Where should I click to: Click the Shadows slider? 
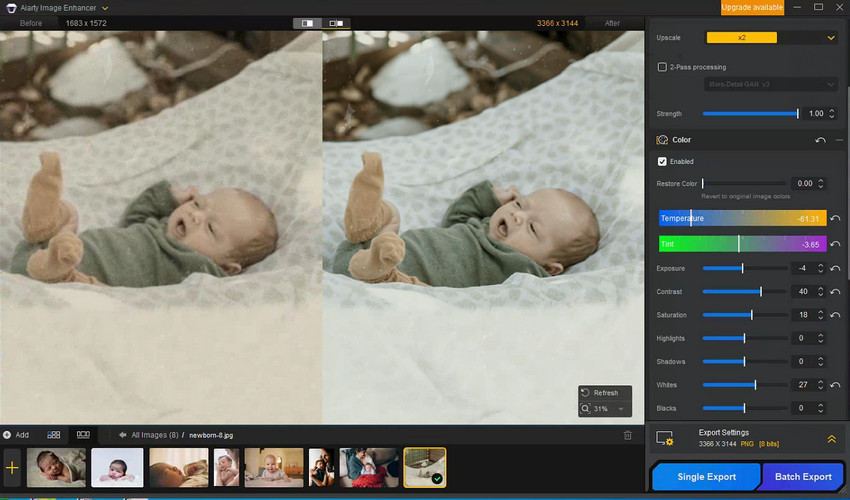pyautogui.click(x=744, y=362)
